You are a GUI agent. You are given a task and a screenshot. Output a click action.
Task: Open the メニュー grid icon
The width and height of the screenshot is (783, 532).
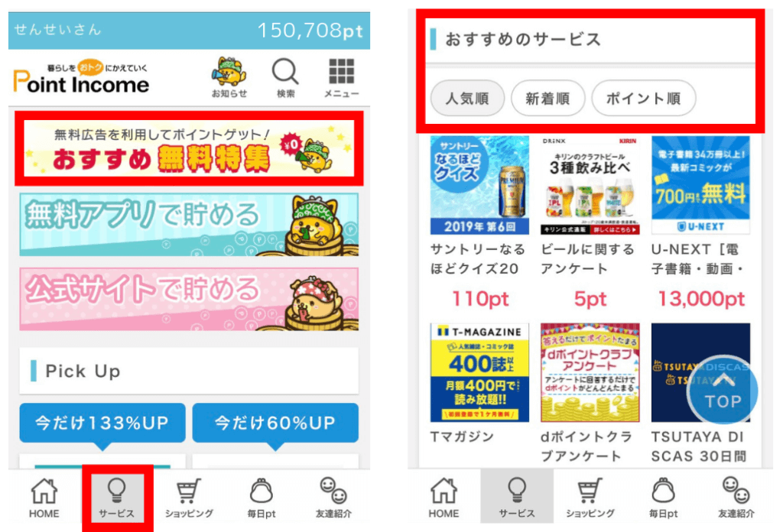coord(342,77)
